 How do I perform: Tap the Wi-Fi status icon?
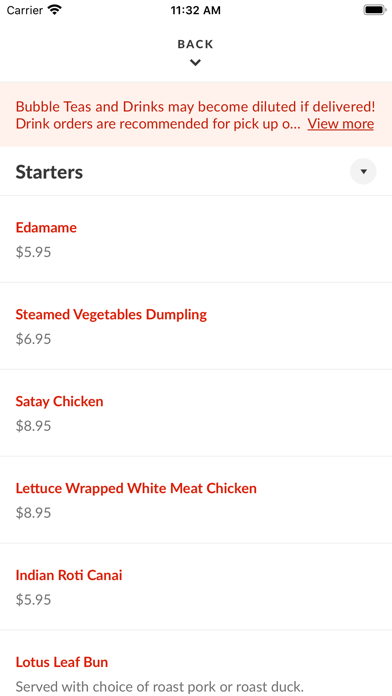point(55,10)
